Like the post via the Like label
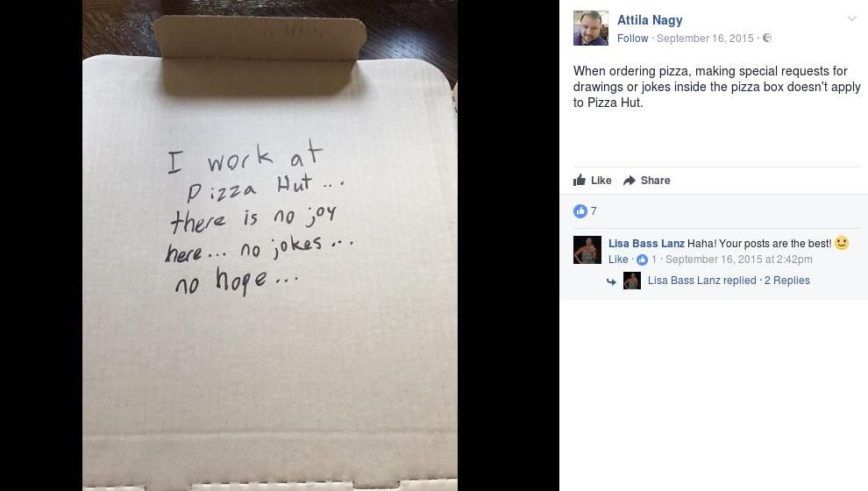The width and height of the screenshot is (868, 491). (x=601, y=181)
